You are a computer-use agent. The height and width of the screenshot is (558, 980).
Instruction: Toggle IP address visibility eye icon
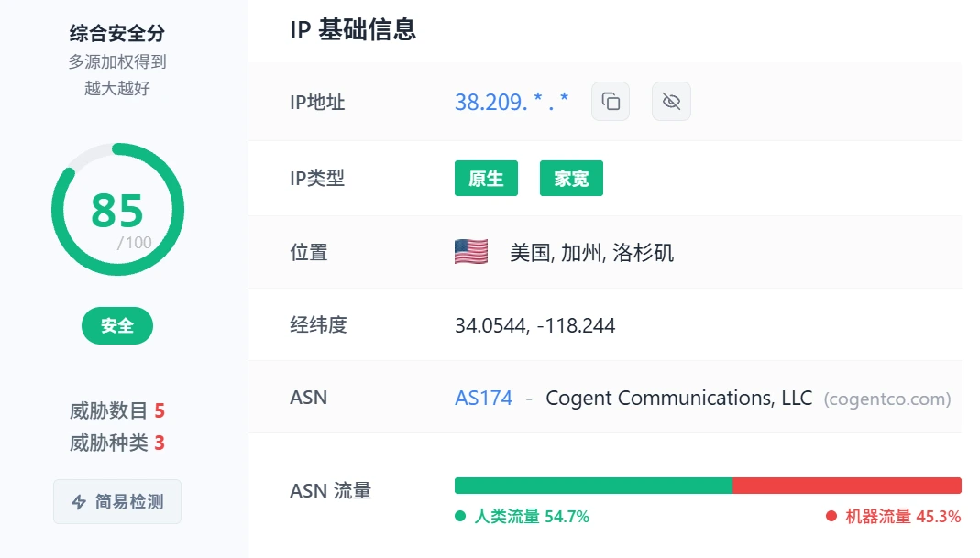pos(671,101)
